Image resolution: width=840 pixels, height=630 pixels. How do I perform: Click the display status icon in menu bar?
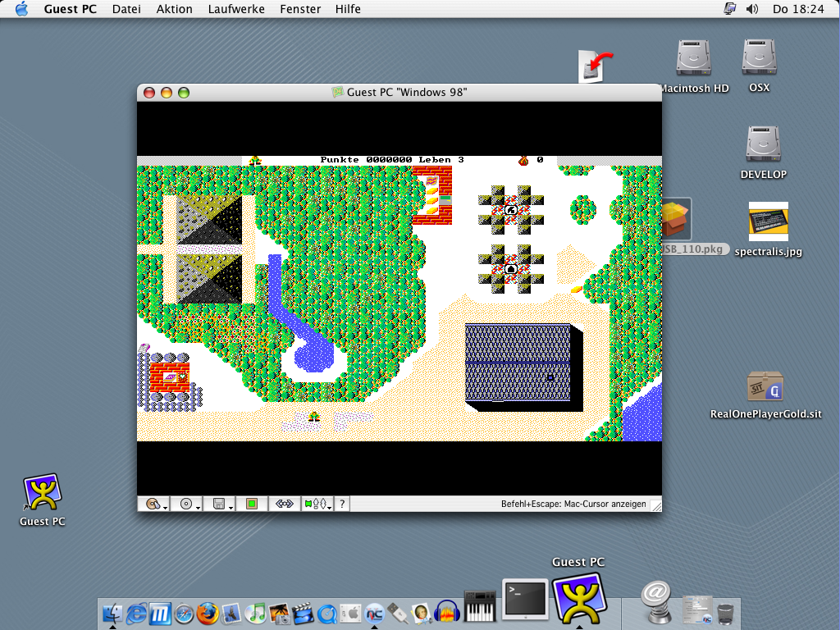click(x=729, y=9)
